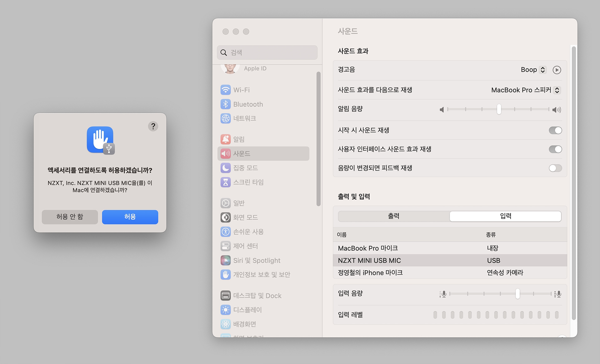Viewport: 600px width, 364px height.
Task: Click the 알림 bell icon
Action: [225, 139]
